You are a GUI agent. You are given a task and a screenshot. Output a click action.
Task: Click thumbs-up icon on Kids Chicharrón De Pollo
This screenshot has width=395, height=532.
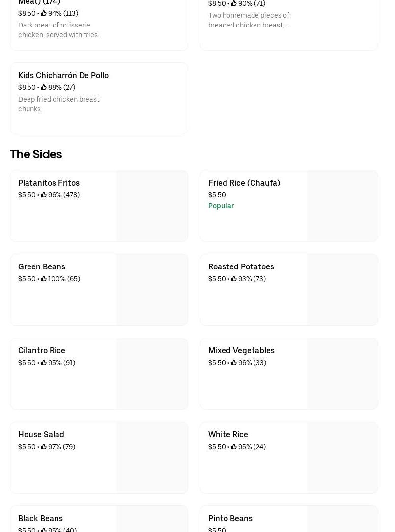[44, 87]
